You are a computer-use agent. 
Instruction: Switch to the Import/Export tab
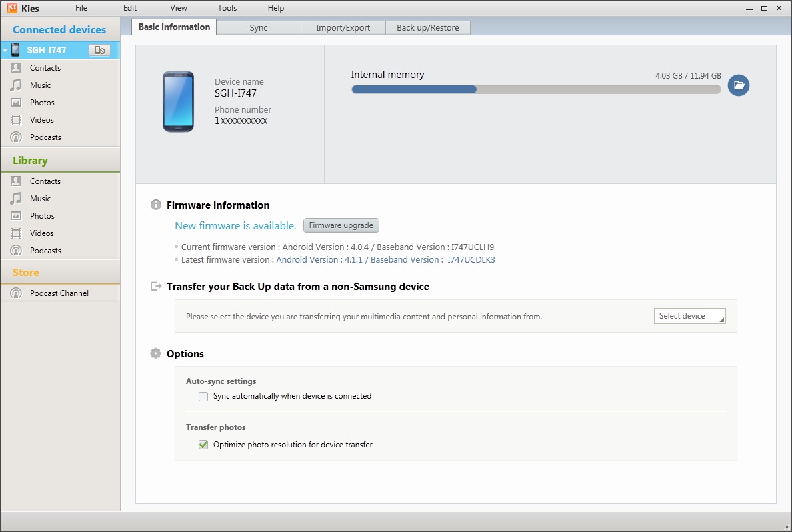[343, 28]
